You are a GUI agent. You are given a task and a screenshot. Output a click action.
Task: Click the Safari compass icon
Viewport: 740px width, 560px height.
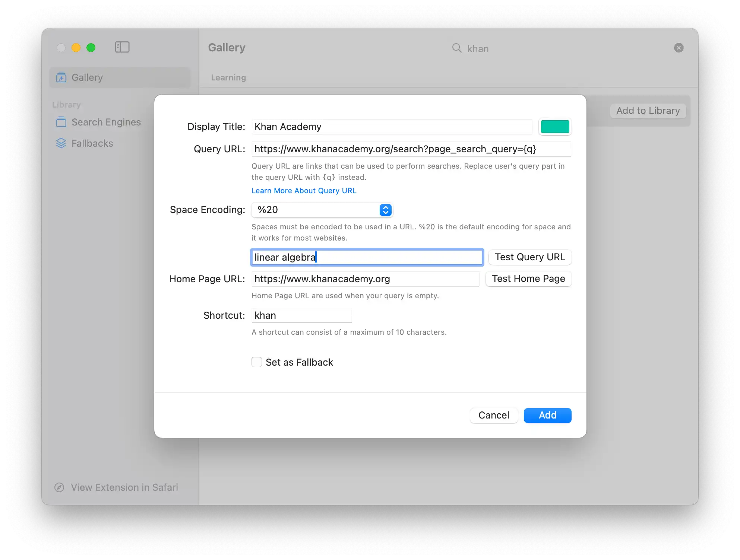coord(59,487)
